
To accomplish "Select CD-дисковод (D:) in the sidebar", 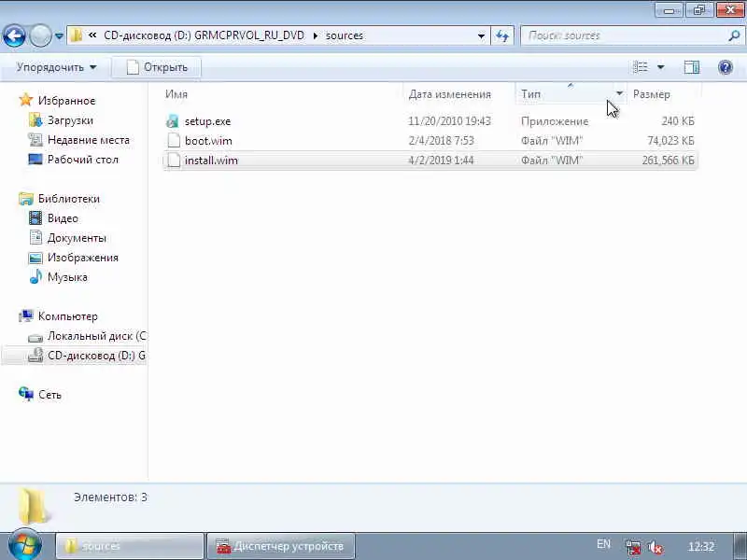I will pyautogui.click(x=97, y=356).
